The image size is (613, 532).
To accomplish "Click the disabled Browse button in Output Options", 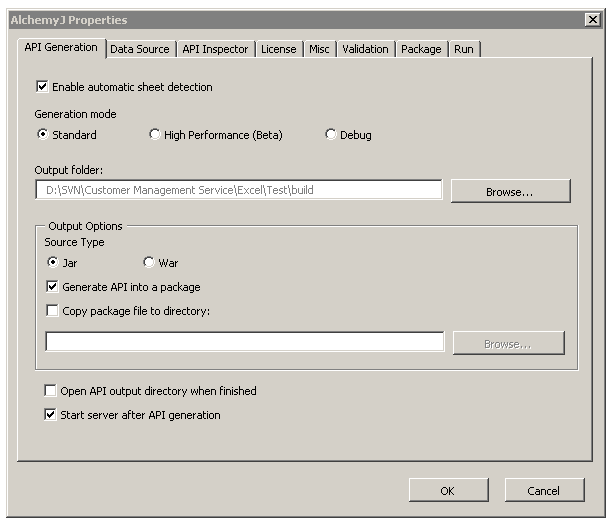I will (509, 343).
